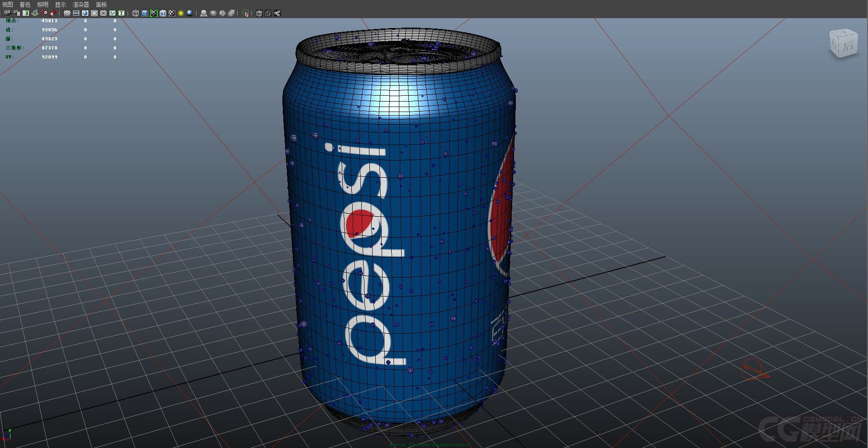
Task: Toggle the Safe Action icon
Action: (112, 13)
